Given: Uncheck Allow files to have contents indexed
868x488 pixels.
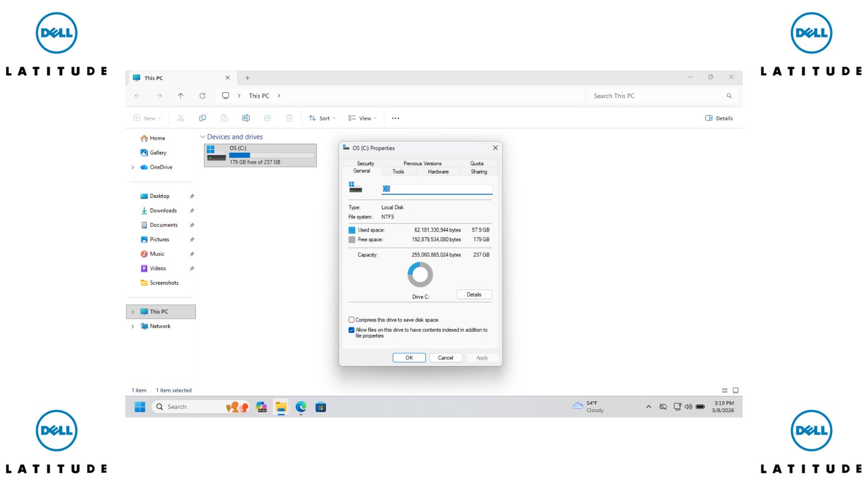Looking at the screenshot, I should 352,330.
